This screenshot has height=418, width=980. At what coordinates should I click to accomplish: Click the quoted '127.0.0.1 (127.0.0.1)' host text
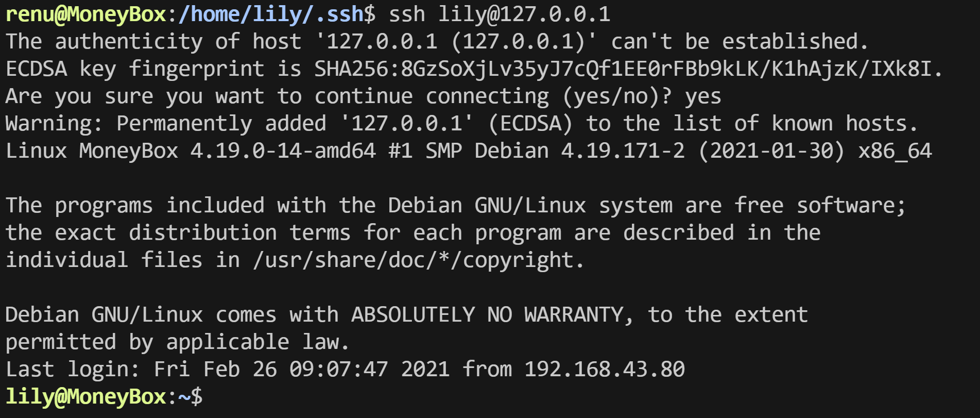(455, 42)
